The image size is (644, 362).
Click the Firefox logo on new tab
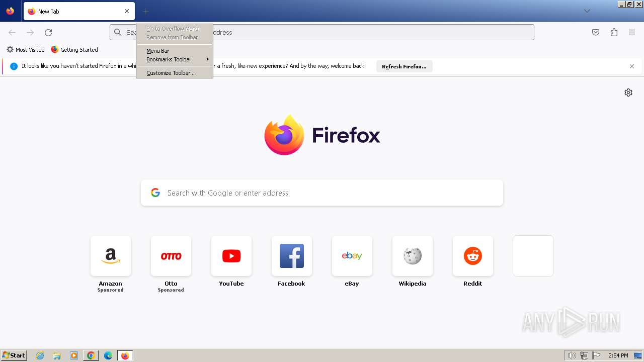[x=322, y=135]
